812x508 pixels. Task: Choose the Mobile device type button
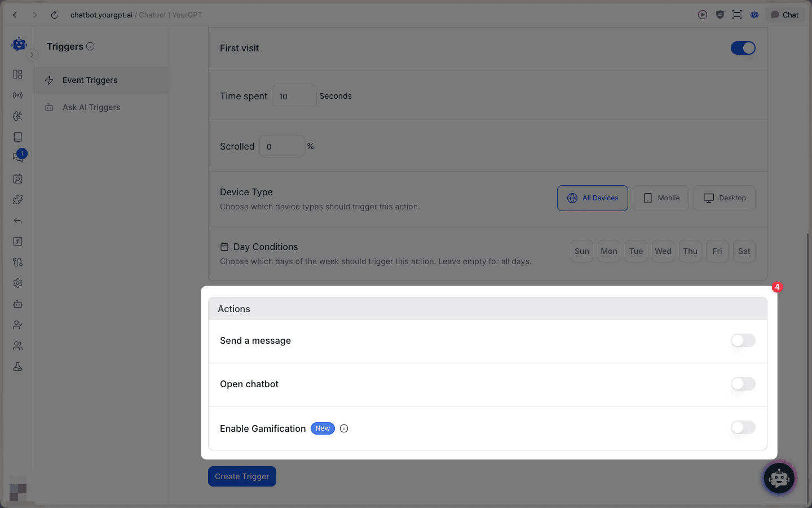660,198
